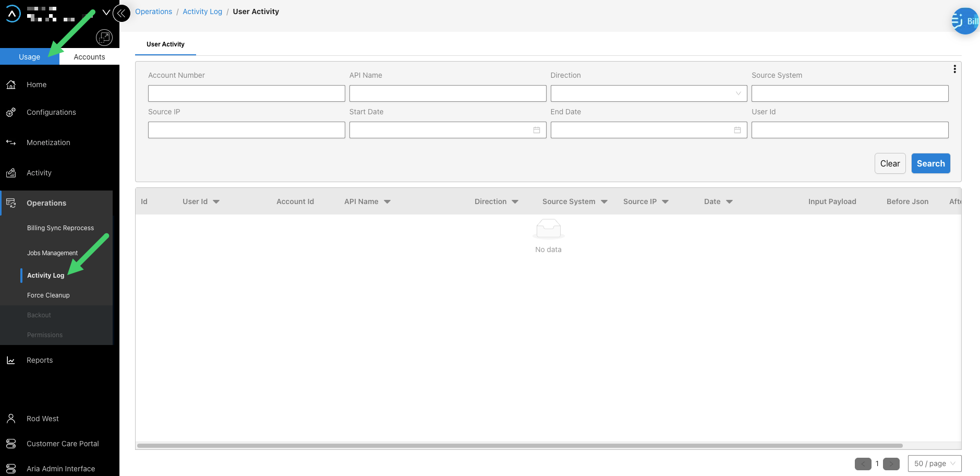This screenshot has width=980, height=476.
Task: Click the Start Date input field
Action: point(448,130)
